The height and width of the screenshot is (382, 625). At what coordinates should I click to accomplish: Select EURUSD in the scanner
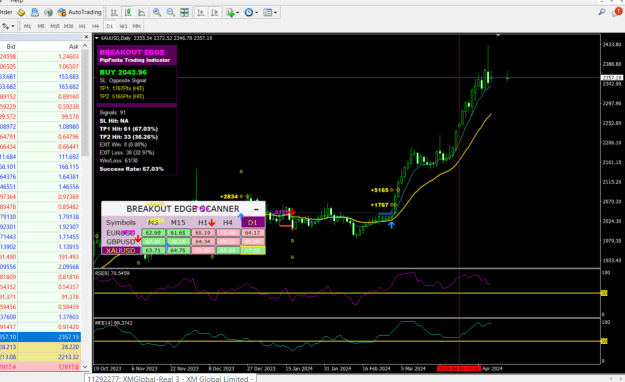coord(121,233)
